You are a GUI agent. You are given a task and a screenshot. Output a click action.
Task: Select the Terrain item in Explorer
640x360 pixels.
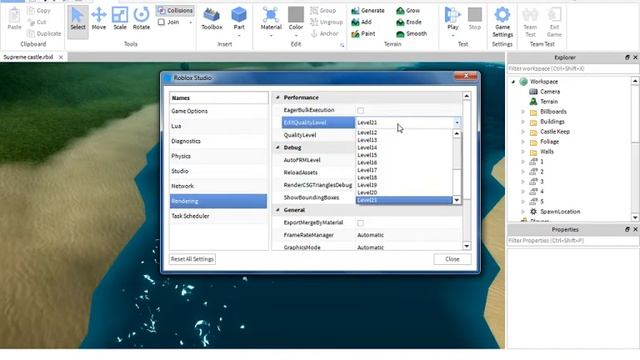pyautogui.click(x=549, y=101)
